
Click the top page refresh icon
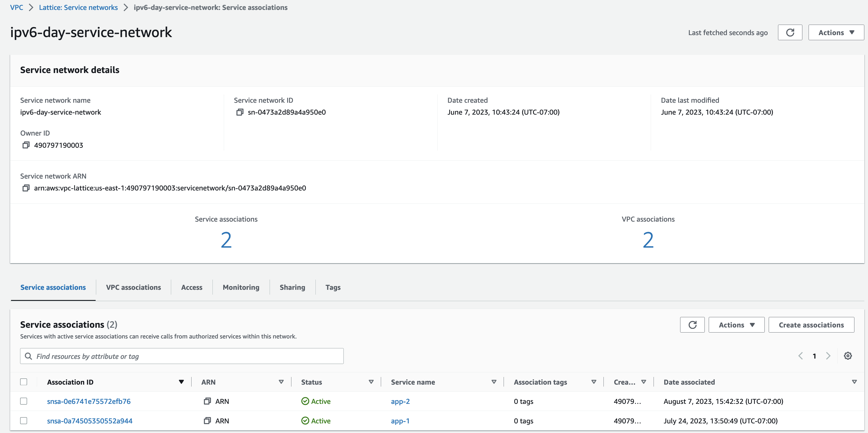tap(789, 33)
